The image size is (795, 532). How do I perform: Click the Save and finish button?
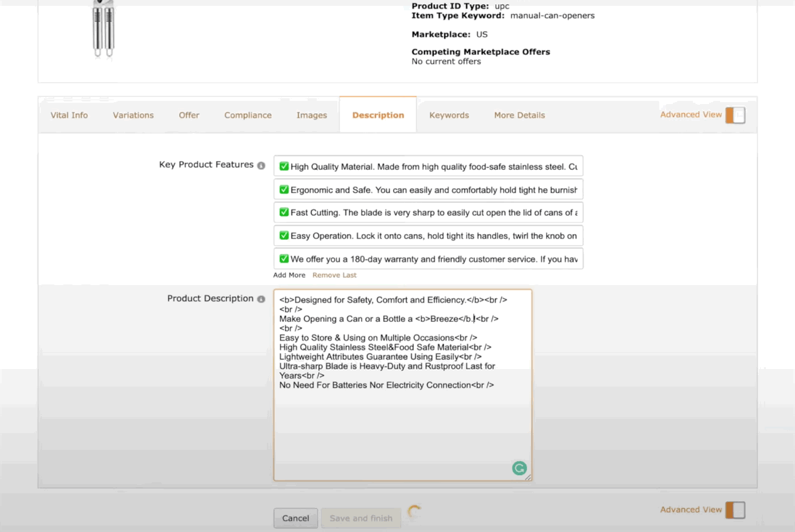[x=361, y=518]
